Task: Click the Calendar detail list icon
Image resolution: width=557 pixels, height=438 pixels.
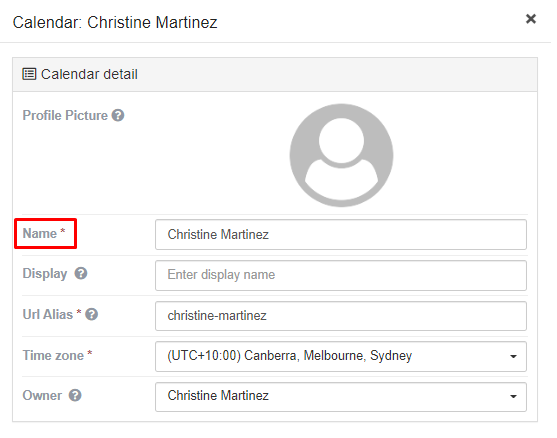Action: 29,74
